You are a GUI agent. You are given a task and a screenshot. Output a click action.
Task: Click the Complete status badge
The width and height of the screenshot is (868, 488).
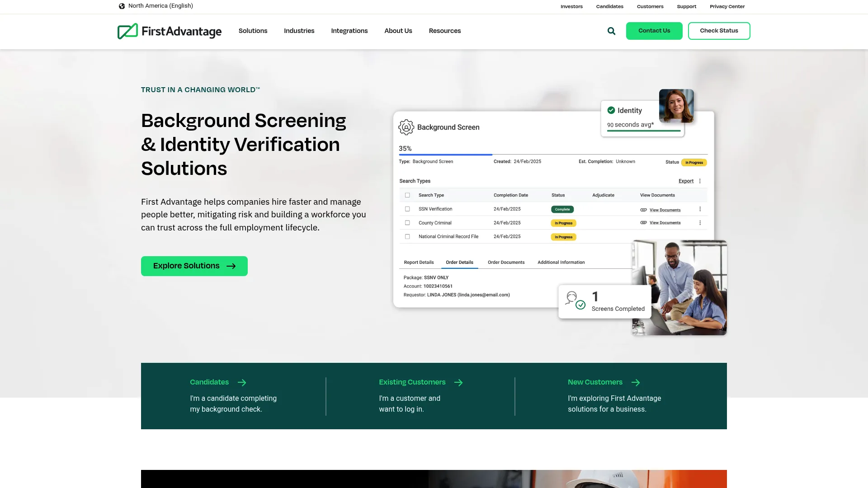pos(562,210)
